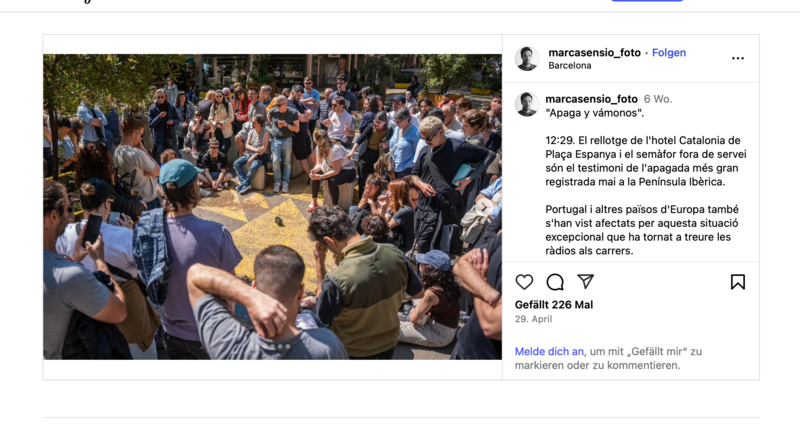Follow the account via the Folgen link
The image size is (800, 446).
(669, 53)
